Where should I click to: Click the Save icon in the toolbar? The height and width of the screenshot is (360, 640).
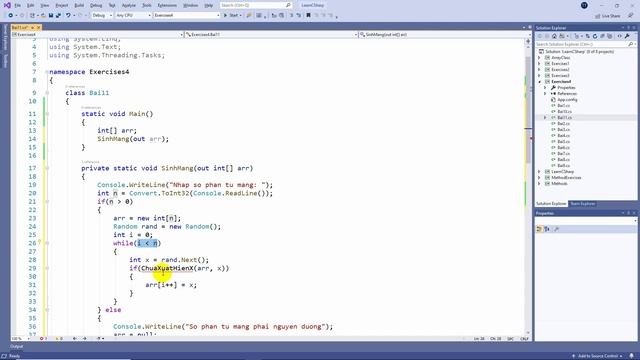coord(51,16)
